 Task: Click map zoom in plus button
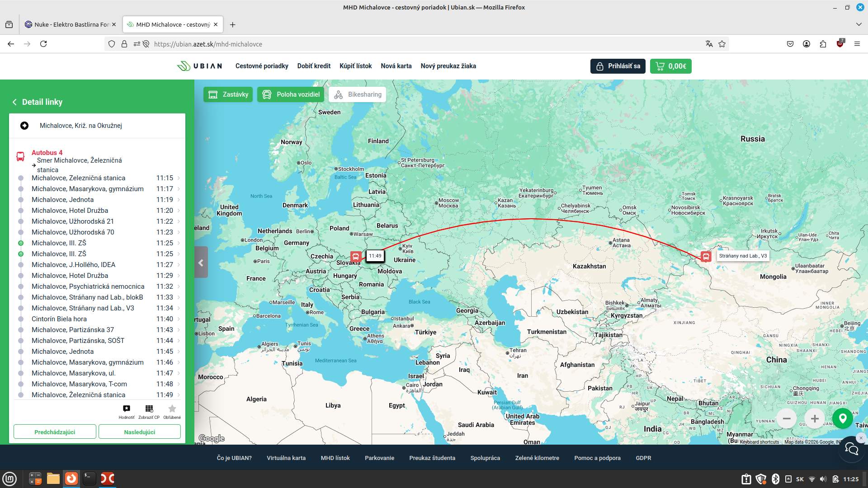pyautogui.click(x=815, y=419)
